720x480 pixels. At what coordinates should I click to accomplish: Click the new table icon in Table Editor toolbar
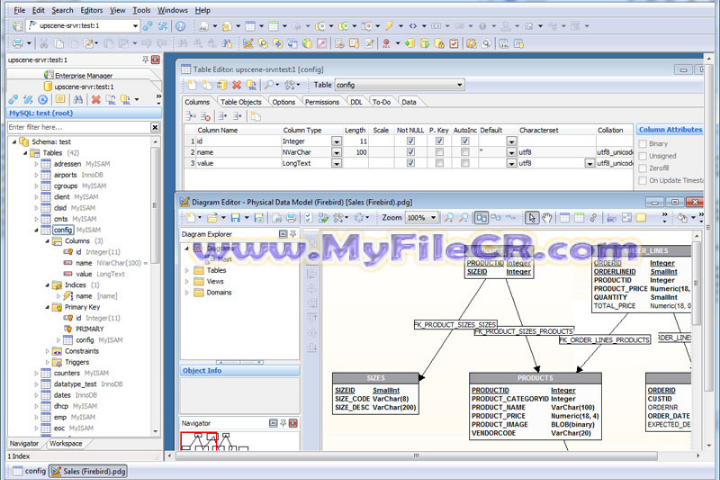pyautogui.click(x=192, y=85)
